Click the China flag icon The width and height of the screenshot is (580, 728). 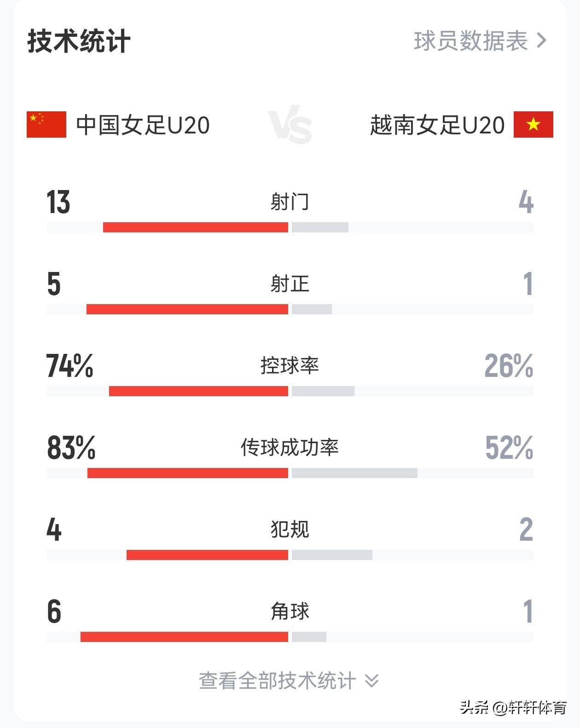click(x=46, y=125)
